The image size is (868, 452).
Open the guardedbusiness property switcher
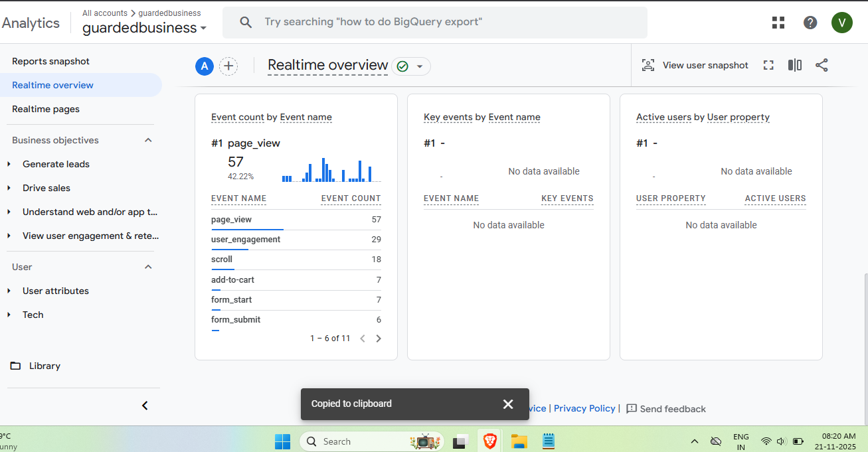[x=145, y=27]
